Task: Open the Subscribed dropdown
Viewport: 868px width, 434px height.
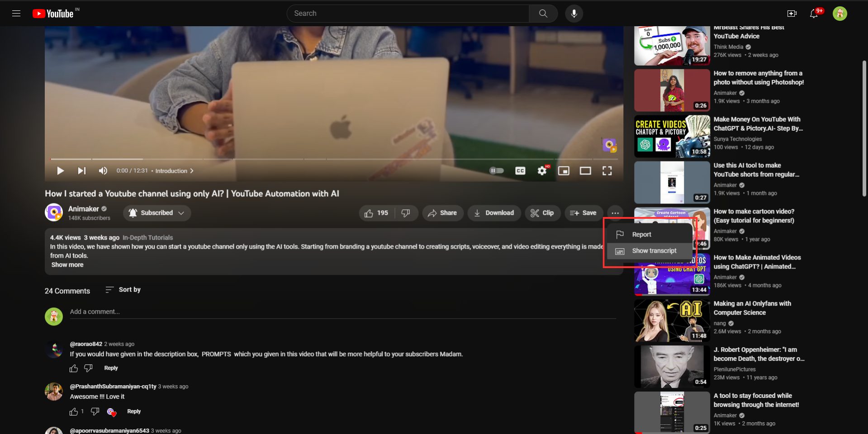Action: point(157,213)
